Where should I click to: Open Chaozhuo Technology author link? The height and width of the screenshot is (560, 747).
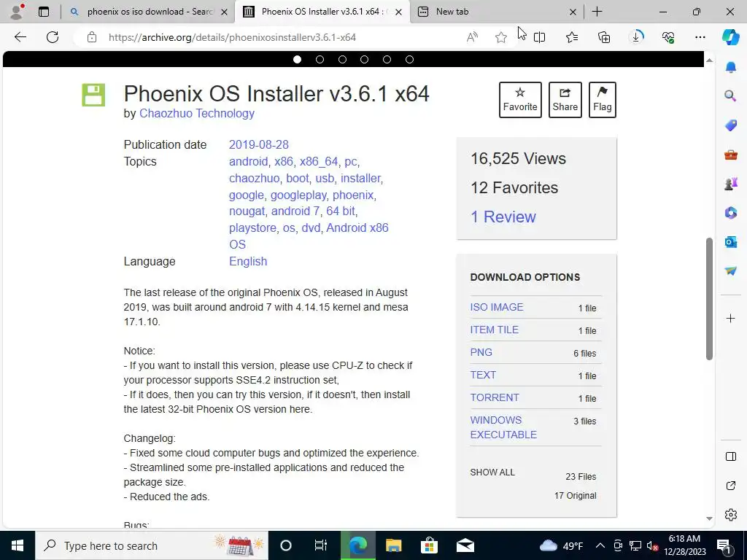[x=197, y=113]
